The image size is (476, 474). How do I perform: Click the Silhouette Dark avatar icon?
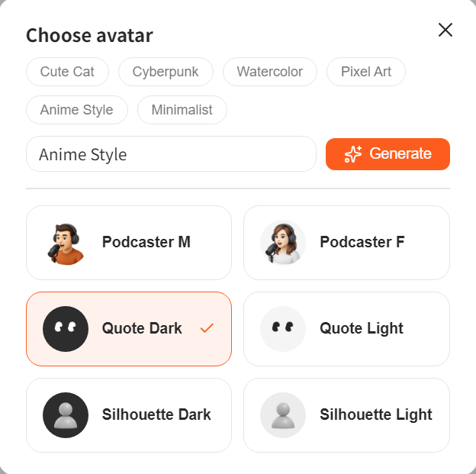(66, 415)
